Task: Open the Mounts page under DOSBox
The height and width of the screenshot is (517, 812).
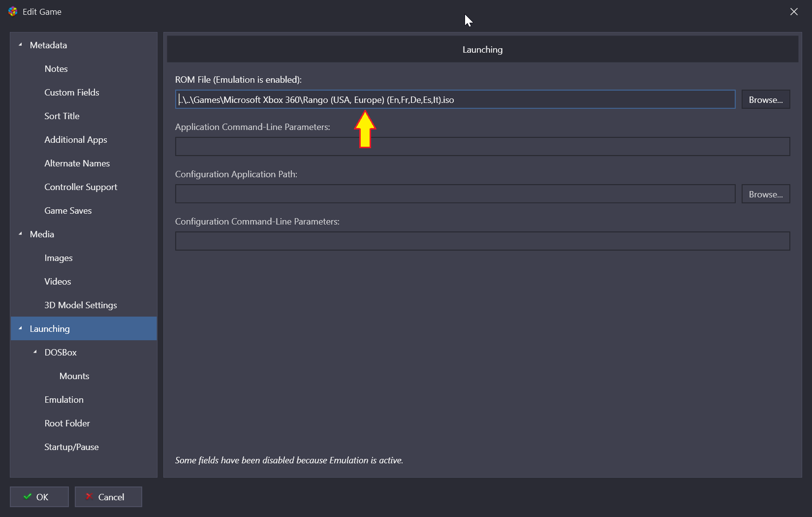Action: point(74,376)
